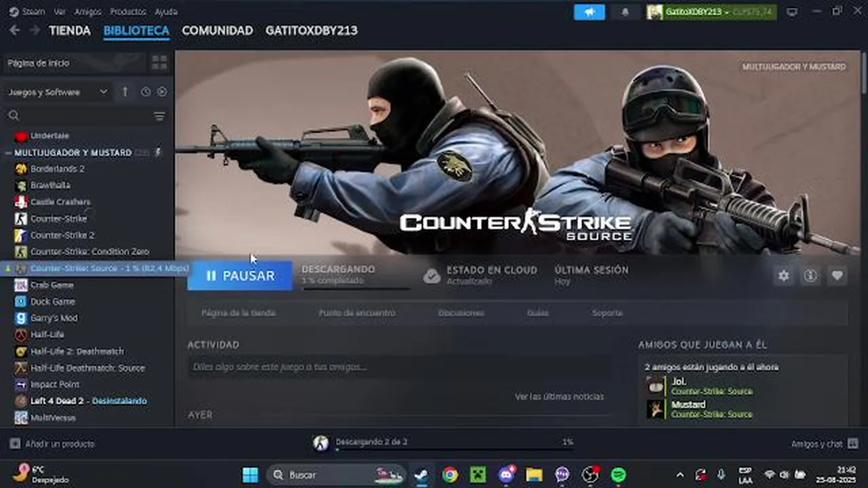Click Añadir un producto

[60, 444]
